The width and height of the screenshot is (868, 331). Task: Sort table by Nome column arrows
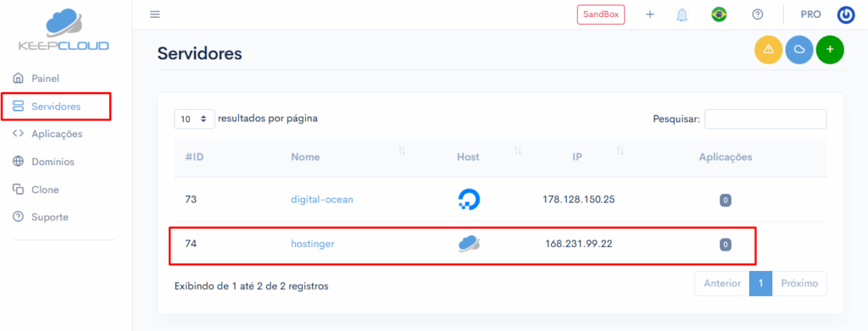tap(402, 151)
